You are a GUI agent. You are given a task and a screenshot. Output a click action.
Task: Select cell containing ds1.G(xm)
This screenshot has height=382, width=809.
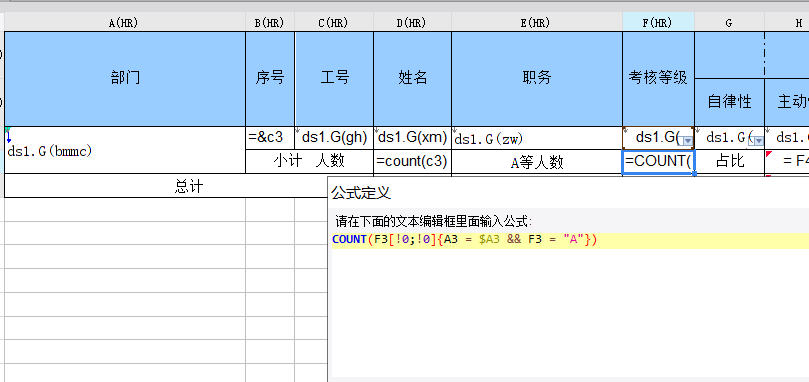pyautogui.click(x=413, y=138)
